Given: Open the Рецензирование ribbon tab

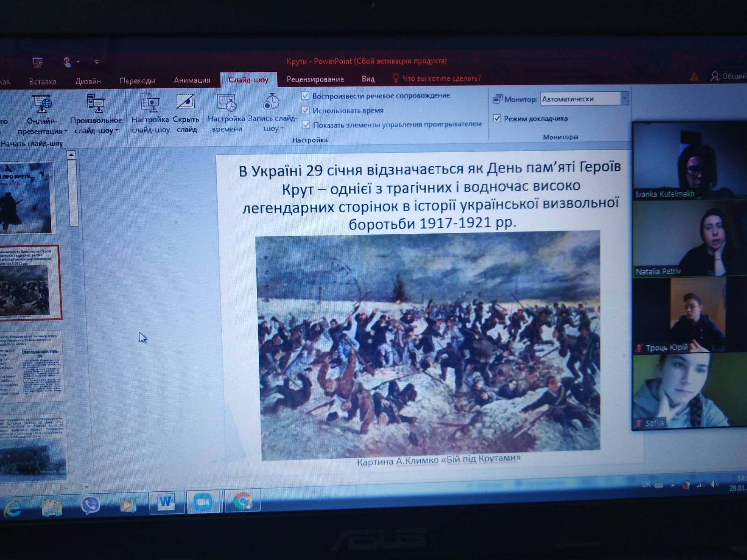Looking at the screenshot, I should [315, 79].
